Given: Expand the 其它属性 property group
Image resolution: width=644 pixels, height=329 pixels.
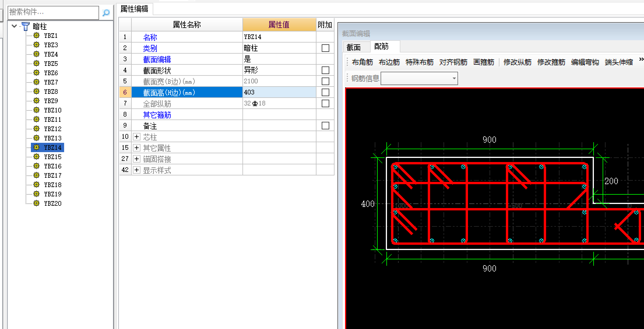Looking at the screenshot, I should coord(137,148).
